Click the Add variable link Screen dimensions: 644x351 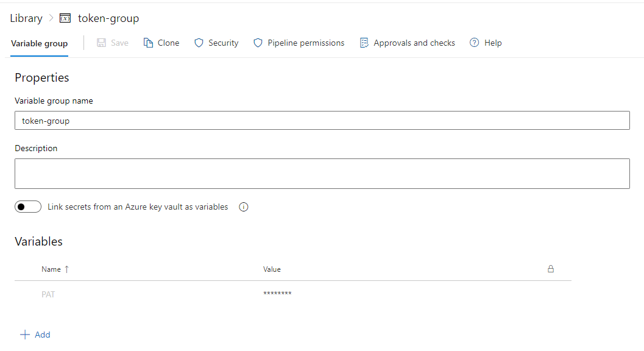coord(35,335)
